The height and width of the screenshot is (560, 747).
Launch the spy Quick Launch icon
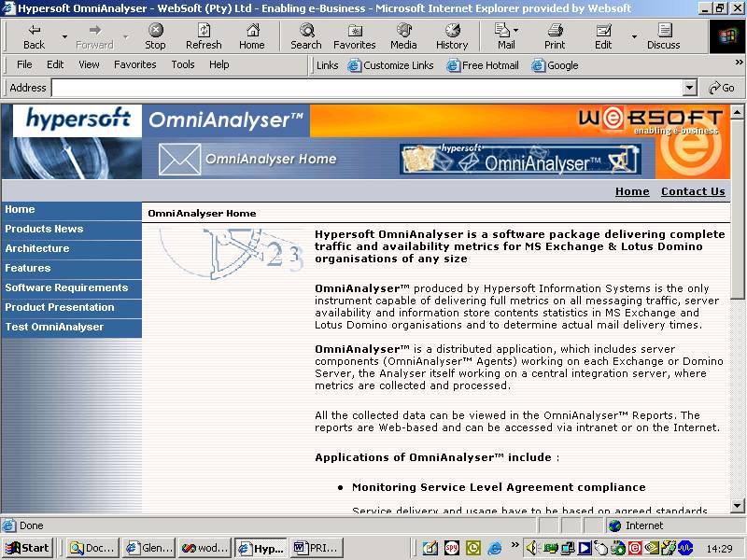pos(451,549)
